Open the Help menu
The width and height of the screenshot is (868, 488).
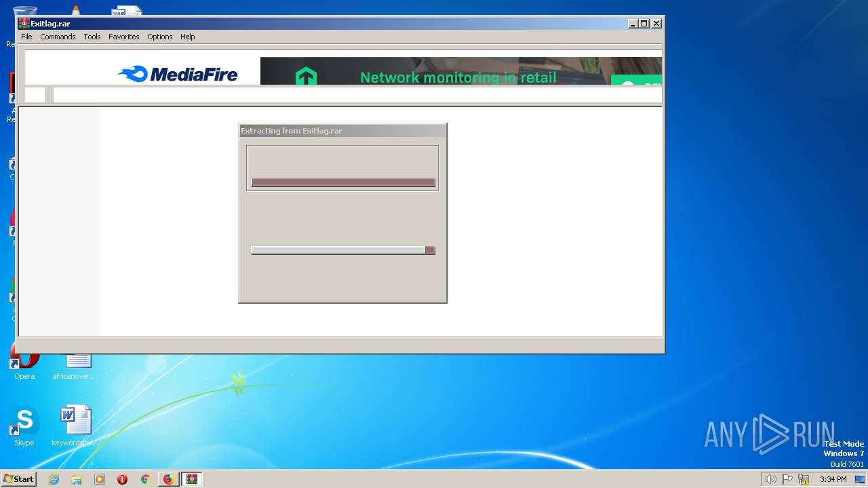[188, 37]
